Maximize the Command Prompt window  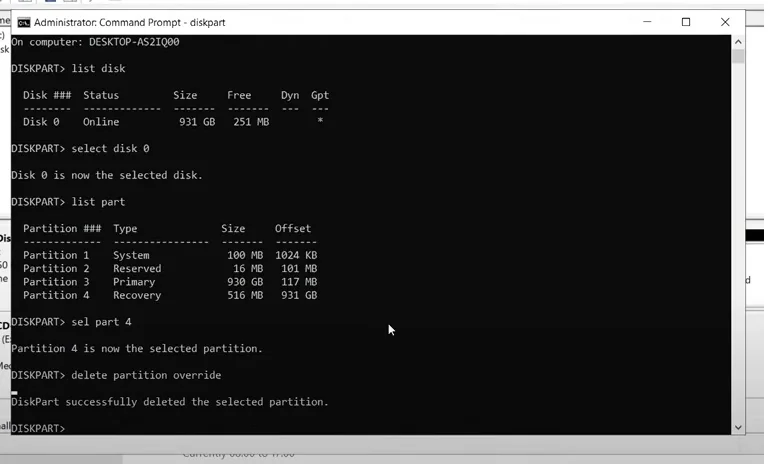click(x=686, y=22)
